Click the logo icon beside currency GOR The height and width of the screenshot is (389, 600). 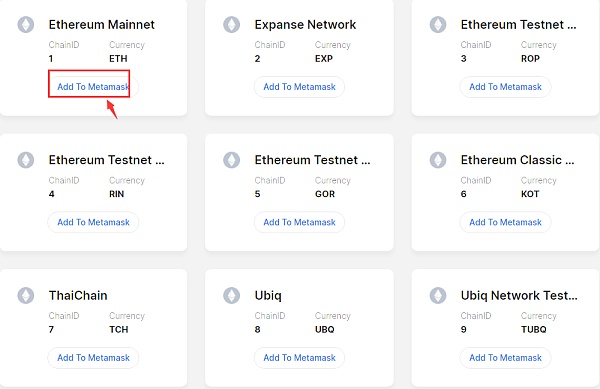pyautogui.click(x=232, y=160)
